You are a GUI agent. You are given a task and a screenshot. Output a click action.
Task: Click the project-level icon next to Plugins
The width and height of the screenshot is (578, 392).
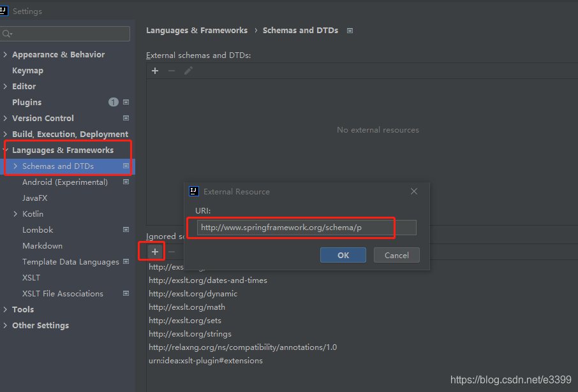tap(126, 102)
